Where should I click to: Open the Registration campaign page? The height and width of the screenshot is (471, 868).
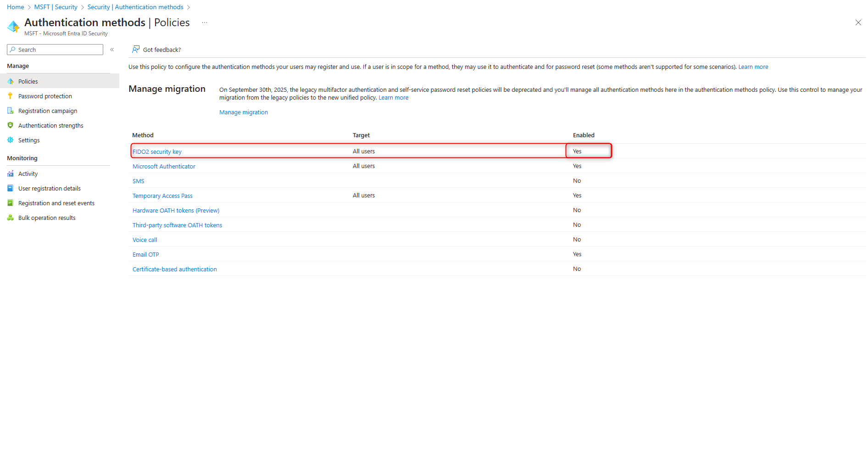coord(47,111)
